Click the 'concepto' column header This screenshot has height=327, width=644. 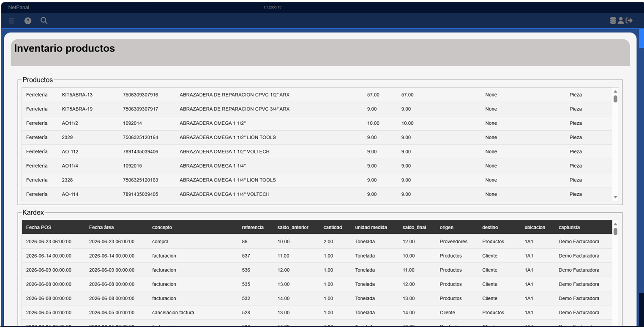pyautogui.click(x=162, y=227)
